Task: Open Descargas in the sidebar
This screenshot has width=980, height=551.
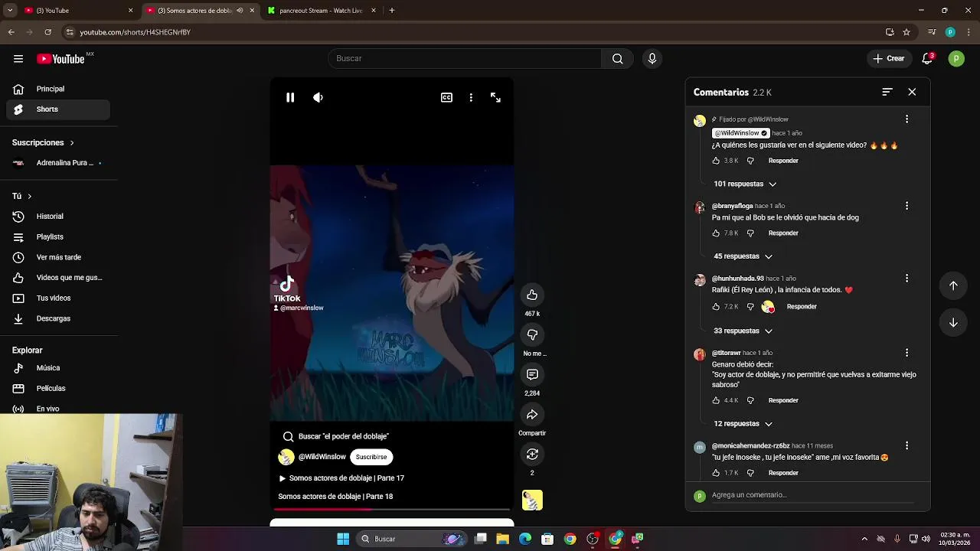Action: pos(58,318)
